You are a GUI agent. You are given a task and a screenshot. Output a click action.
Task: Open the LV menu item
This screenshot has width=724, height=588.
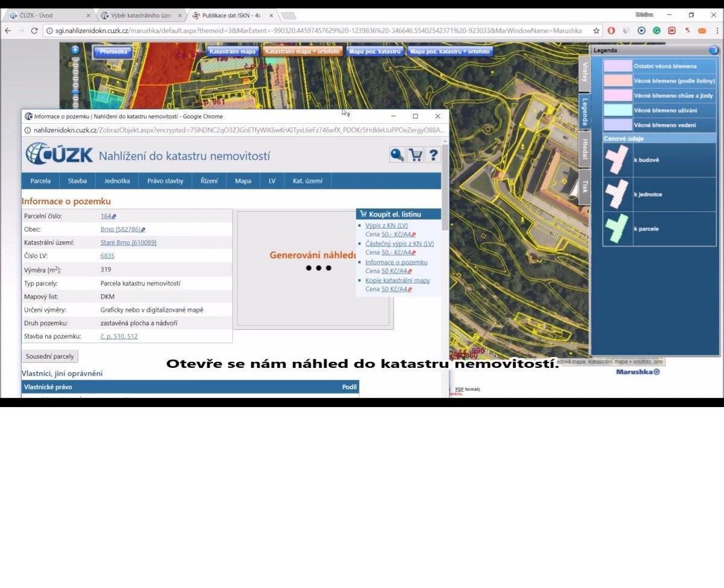coord(272,181)
